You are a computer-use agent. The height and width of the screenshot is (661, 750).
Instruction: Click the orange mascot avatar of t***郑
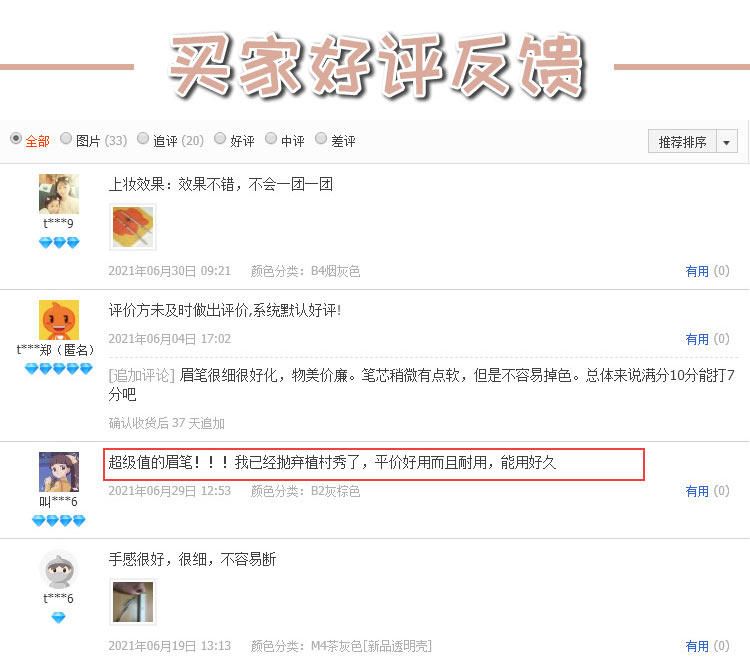click(59, 320)
